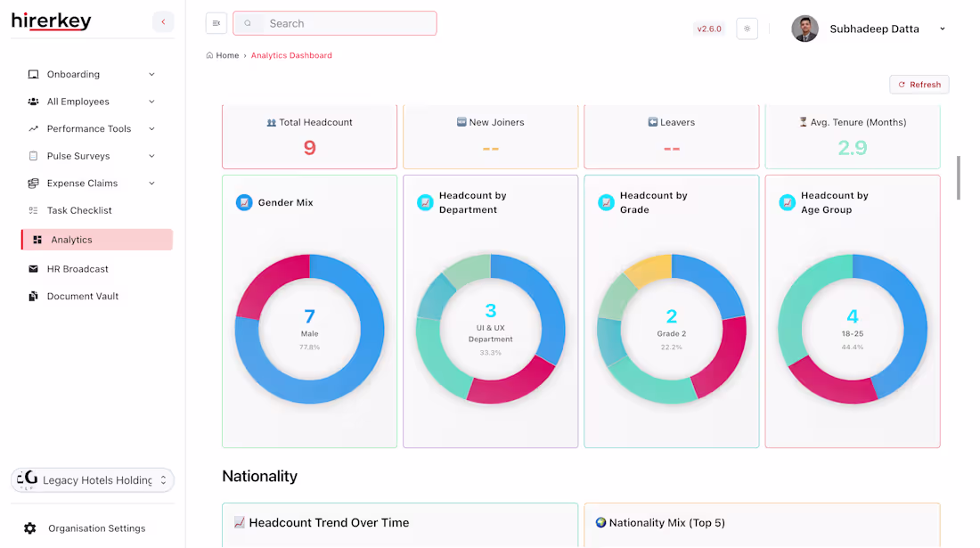Collapse the sidebar with the red arrow toggle
The width and height of the screenshot is (980, 548).
coord(163,20)
